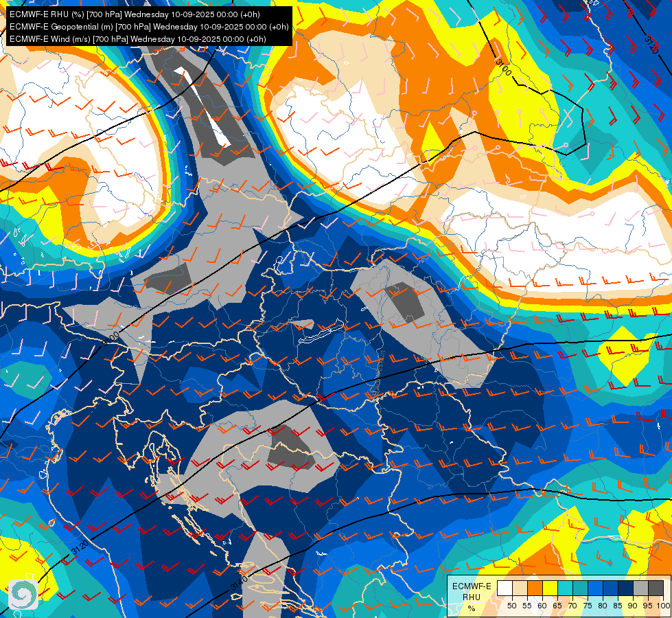Select the cyan legend swatch for 65-70%
This screenshot has height=618, width=672.
tap(566, 588)
